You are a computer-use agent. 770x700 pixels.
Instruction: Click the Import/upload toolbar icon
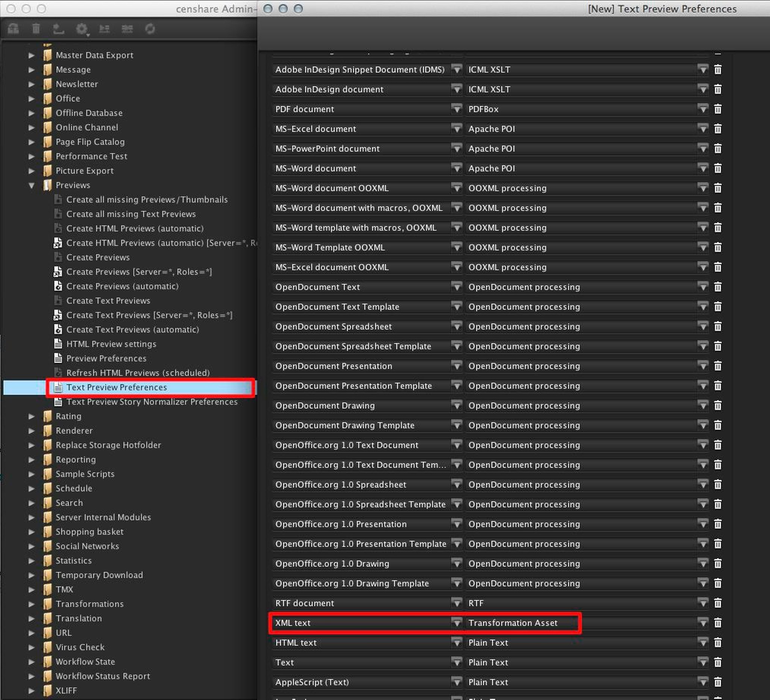(x=59, y=29)
